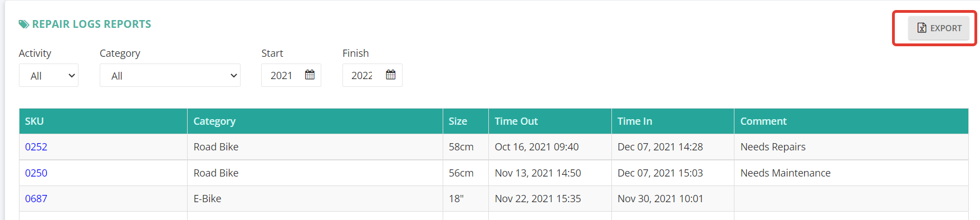Sort by the SKU column header
Screen dimensions: 980x220
[x=103, y=121]
